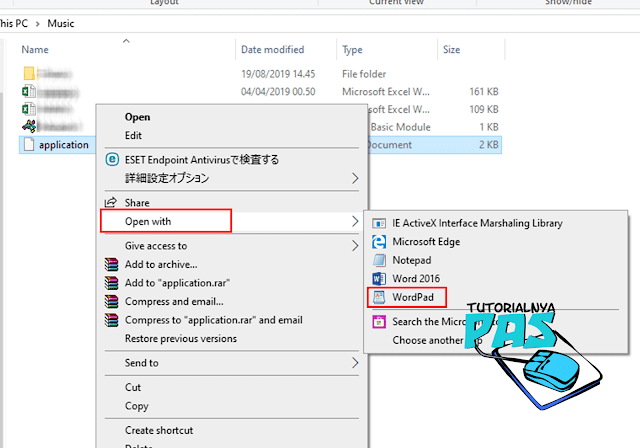Click the Notepad icon in submenu
640x448 pixels.
click(x=379, y=260)
